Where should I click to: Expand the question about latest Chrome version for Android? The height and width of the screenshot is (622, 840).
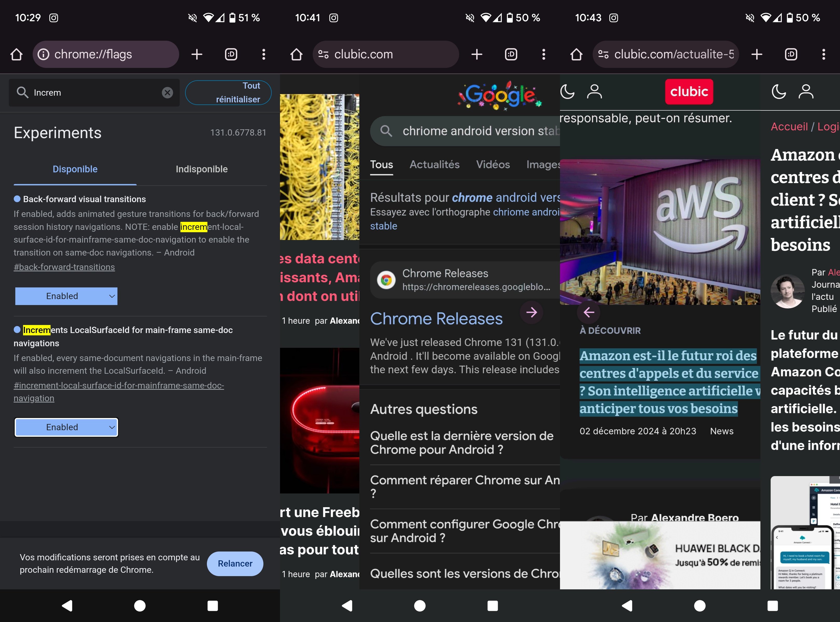click(462, 443)
